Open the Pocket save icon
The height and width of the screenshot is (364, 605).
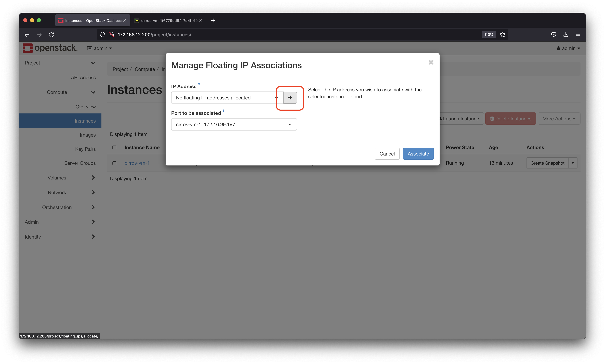pyautogui.click(x=554, y=35)
